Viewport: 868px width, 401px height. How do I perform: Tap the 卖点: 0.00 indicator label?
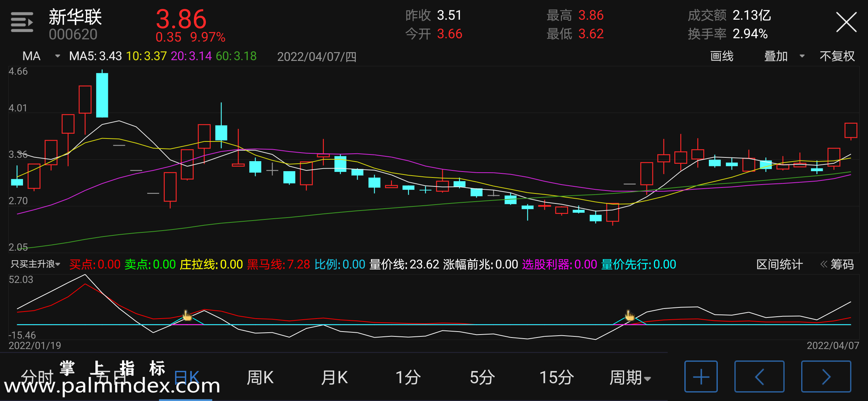click(x=150, y=264)
